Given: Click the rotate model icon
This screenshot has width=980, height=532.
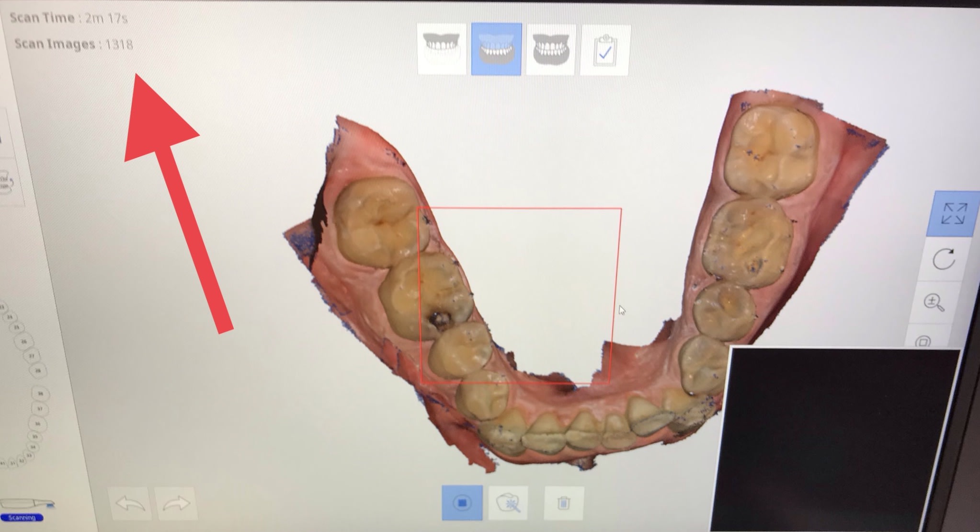Looking at the screenshot, I should (x=944, y=259).
